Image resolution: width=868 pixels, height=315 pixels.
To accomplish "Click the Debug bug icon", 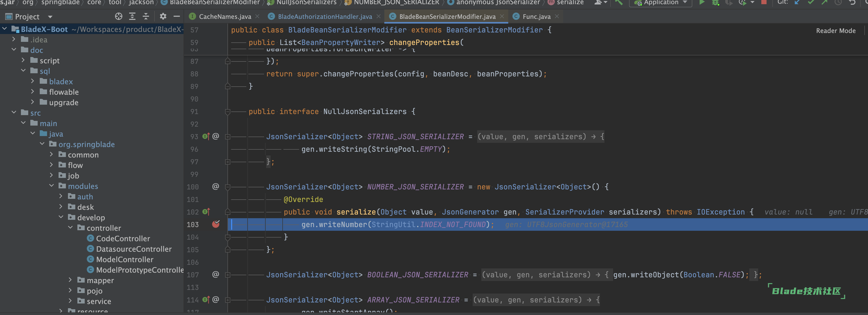I will [715, 2].
